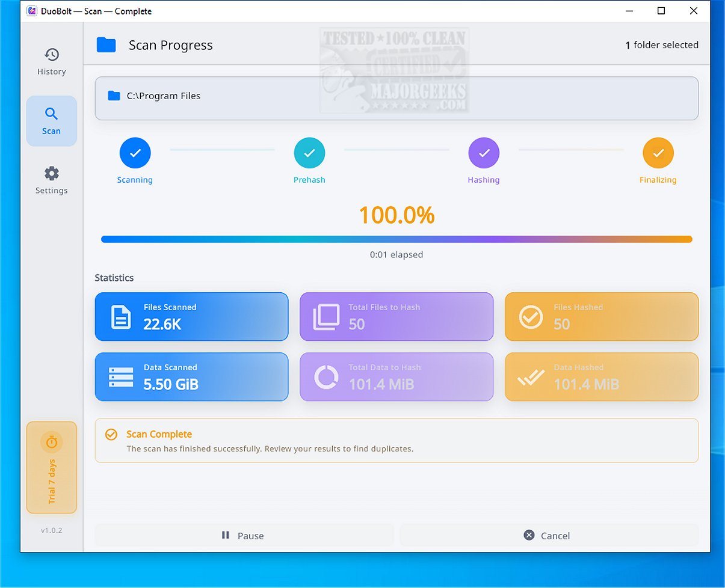Click the Prehash step checkmark circle
This screenshot has height=588, width=725.
tap(309, 153)
